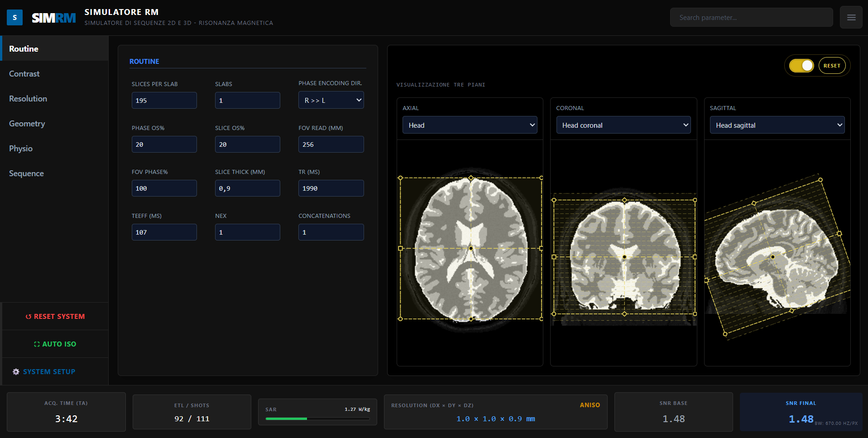Image resolution: width=868 pixels, height=438 pixels.
Task: Click the Reset System button
Action: (x=55, y=317)
